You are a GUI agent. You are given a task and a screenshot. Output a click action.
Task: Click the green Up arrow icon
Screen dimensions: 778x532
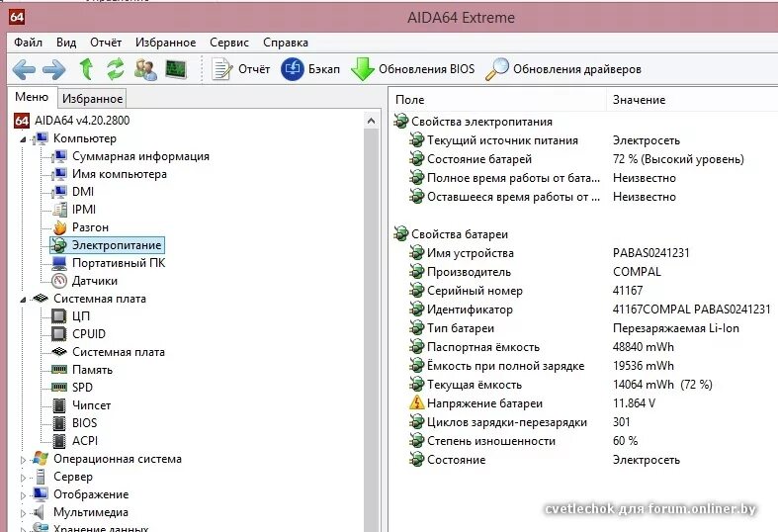click(x=86, y=69)
